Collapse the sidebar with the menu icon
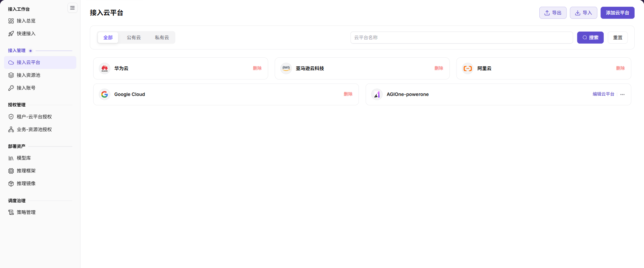The width and height of the screenshot is (644, 268). (x=72, y=8)
